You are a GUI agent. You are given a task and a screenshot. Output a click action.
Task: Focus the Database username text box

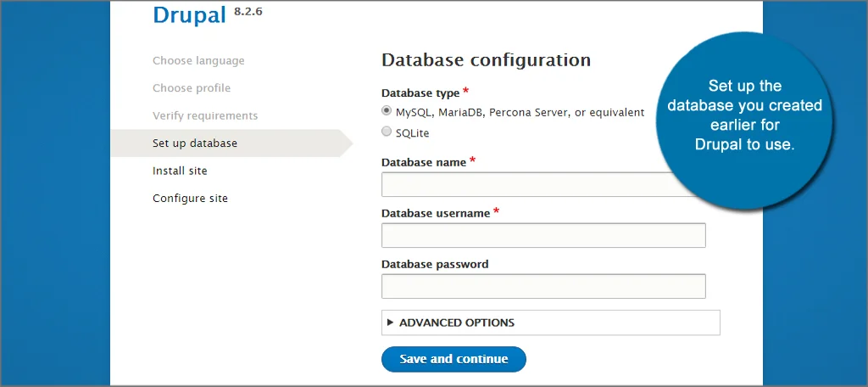tap(543, 235)
